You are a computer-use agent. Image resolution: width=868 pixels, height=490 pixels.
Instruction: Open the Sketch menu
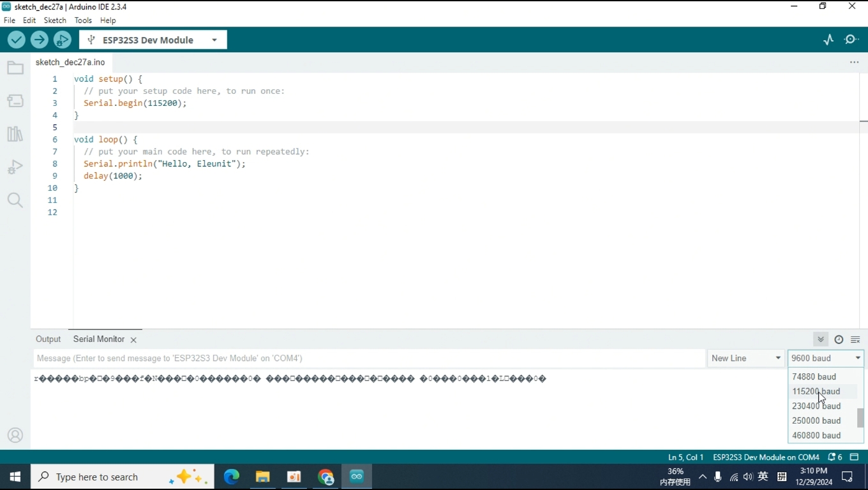pyautogui.click(x=55, y=20)
